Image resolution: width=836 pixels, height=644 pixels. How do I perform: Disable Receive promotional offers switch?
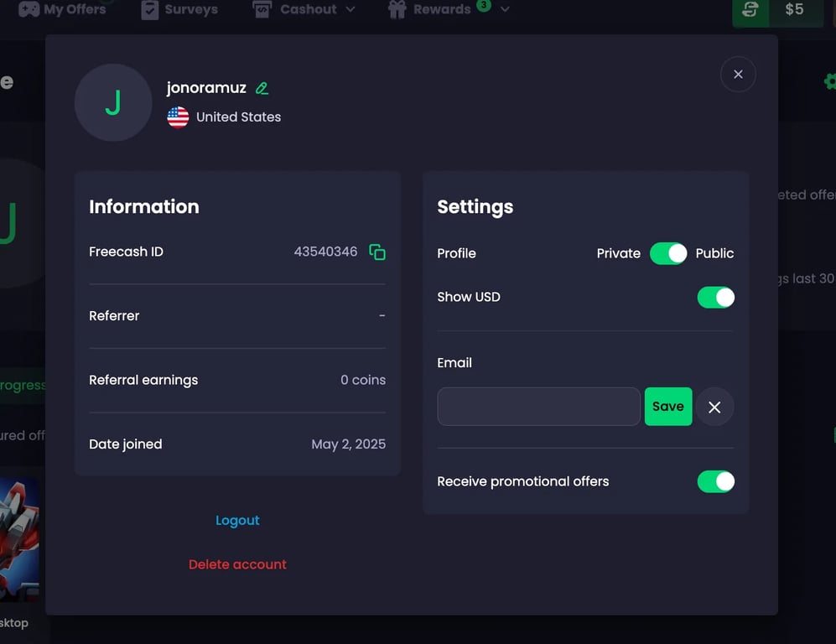(715, 481)
